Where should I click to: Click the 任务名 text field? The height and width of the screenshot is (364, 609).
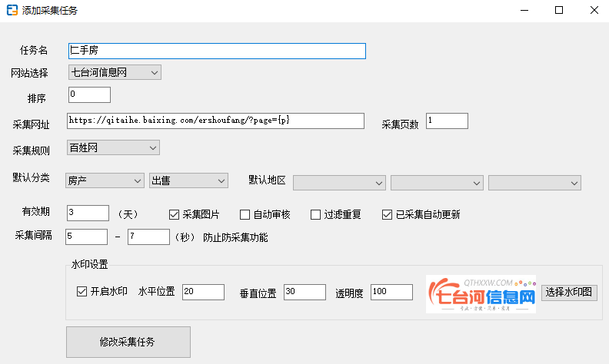216,51
